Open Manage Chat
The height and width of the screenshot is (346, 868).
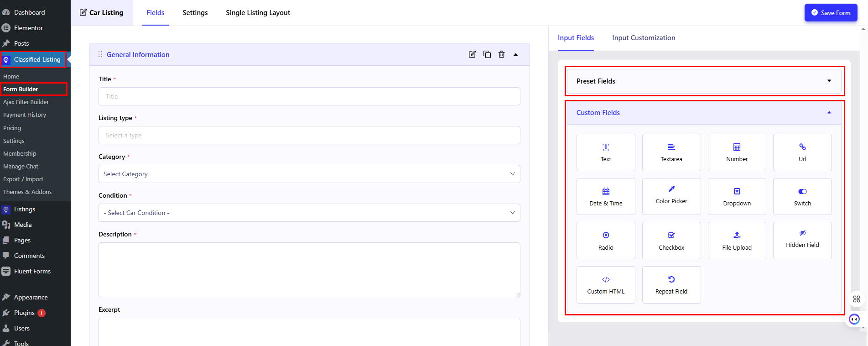tap(21, 166)
